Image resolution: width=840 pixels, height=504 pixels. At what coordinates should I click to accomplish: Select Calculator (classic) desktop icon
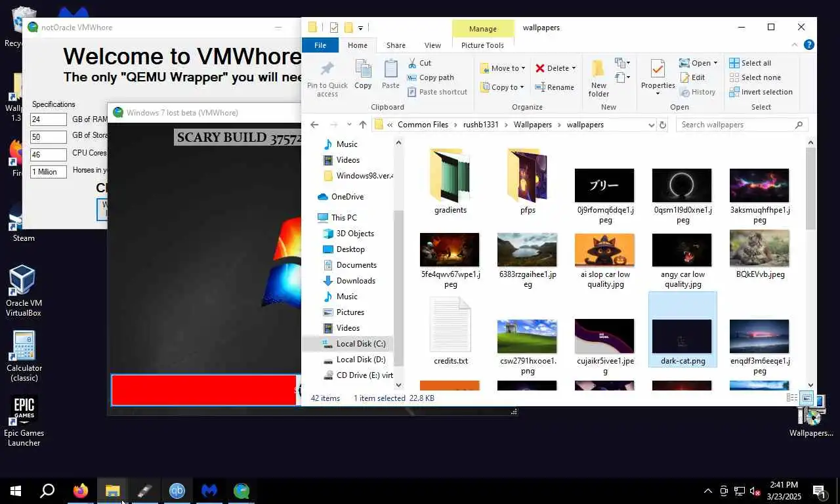pos(24,356)
